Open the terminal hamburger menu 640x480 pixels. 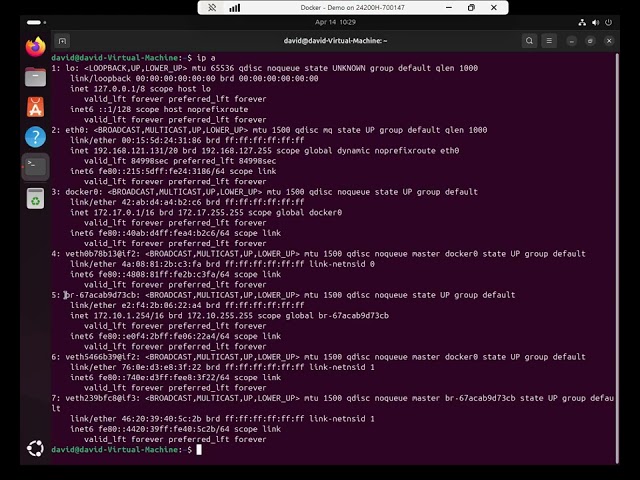[549, 41]
